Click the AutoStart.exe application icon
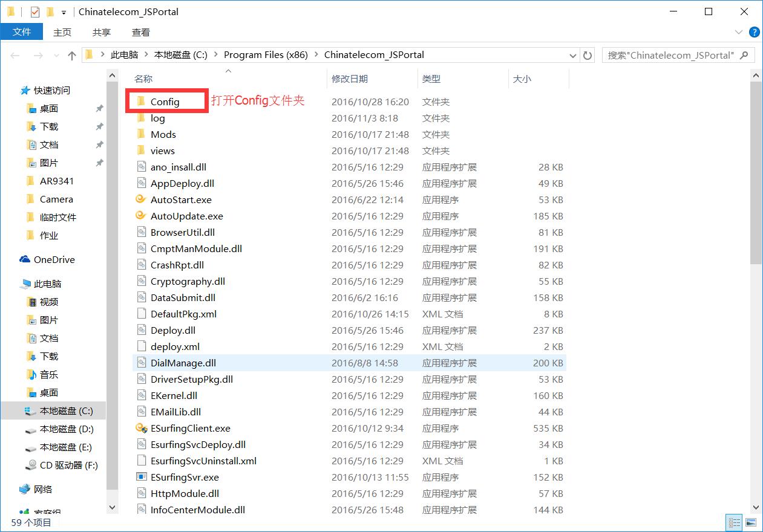Viewport: 763px width, 532px height. 141,199
